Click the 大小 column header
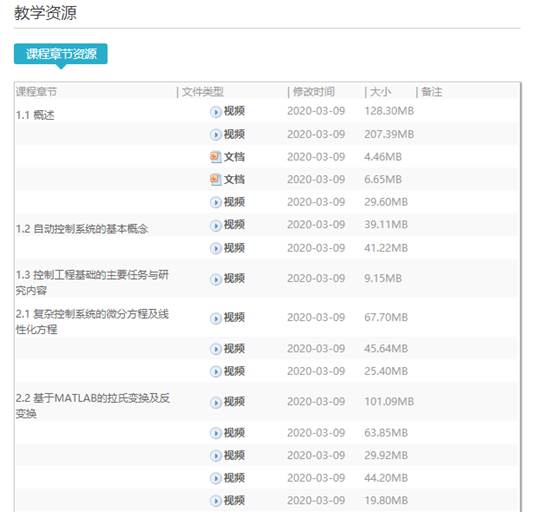543x512 pixels. coord(380,92)
